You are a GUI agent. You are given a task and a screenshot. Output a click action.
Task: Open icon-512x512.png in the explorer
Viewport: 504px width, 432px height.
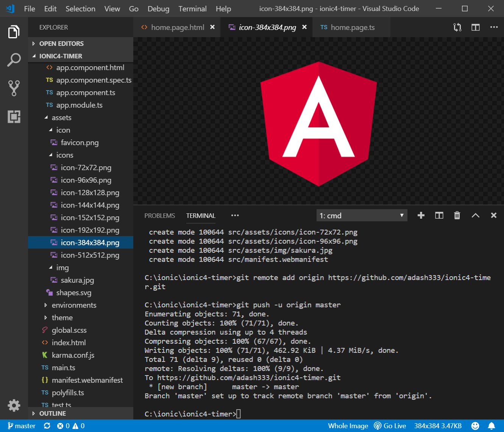[x=90, y=255]
